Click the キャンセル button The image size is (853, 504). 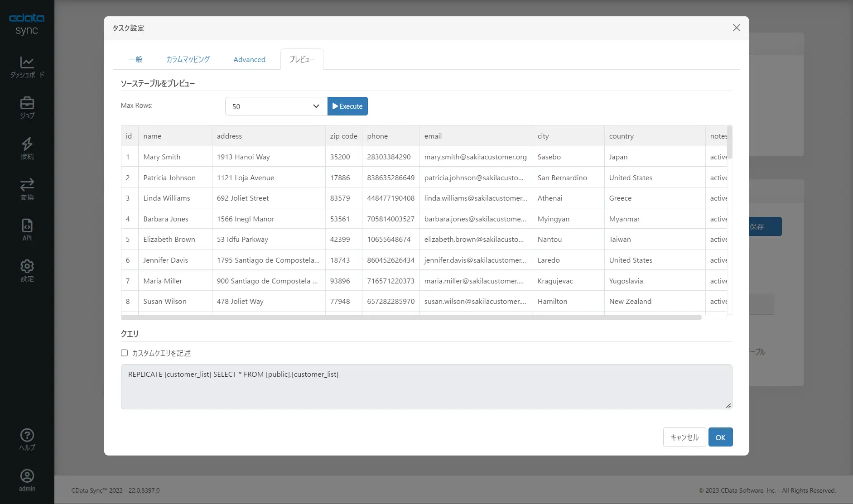(x=684, y=437)
